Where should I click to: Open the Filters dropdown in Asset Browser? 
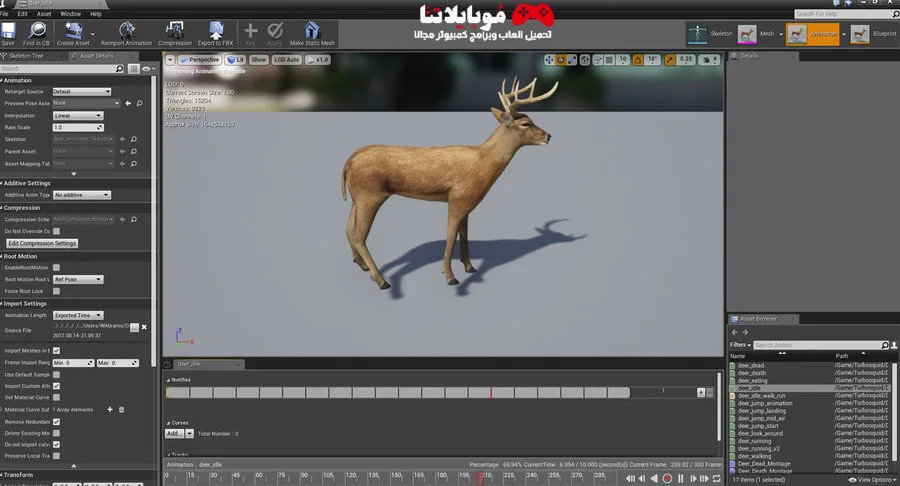[740, 345]
